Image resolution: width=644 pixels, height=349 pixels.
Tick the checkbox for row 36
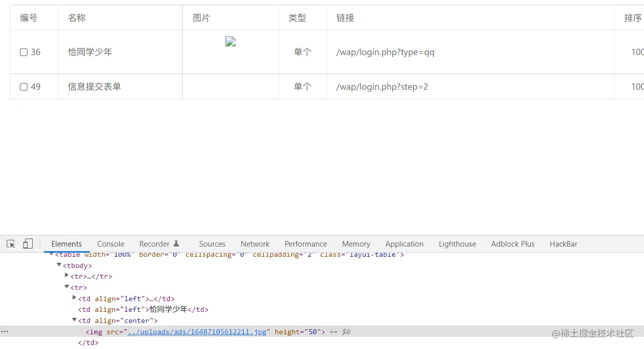23,52
